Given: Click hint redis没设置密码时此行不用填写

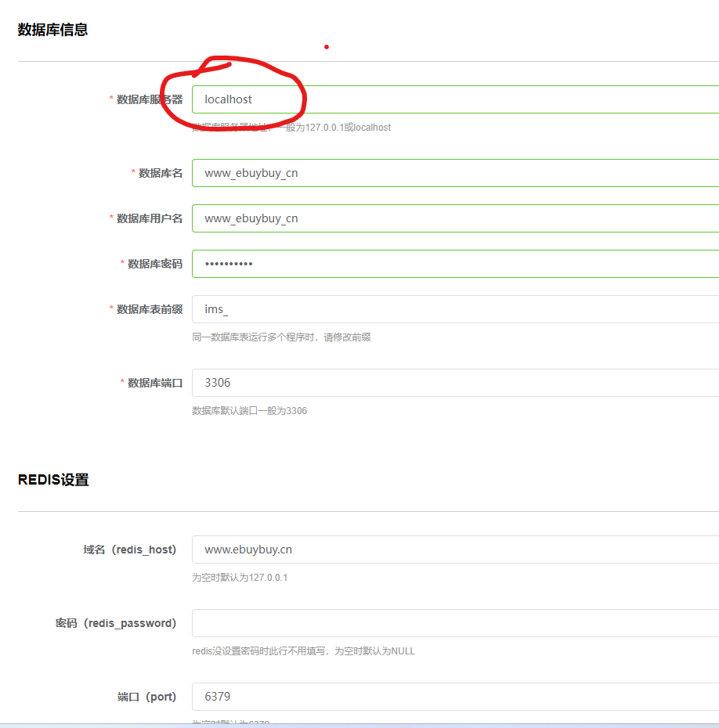Looking at the screenshot, I should coord(258,651).
